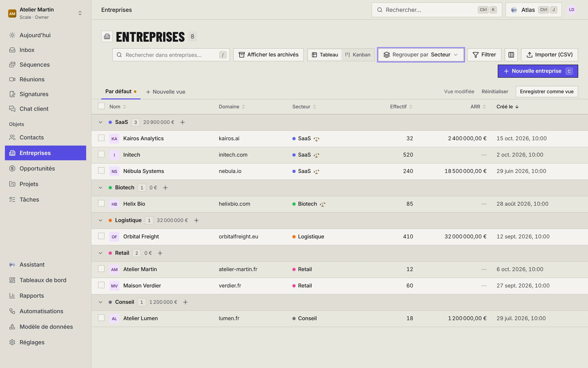Open Modèle de données in the sidebar
This screenshot has height=368, width=588.
coord(46,327)
